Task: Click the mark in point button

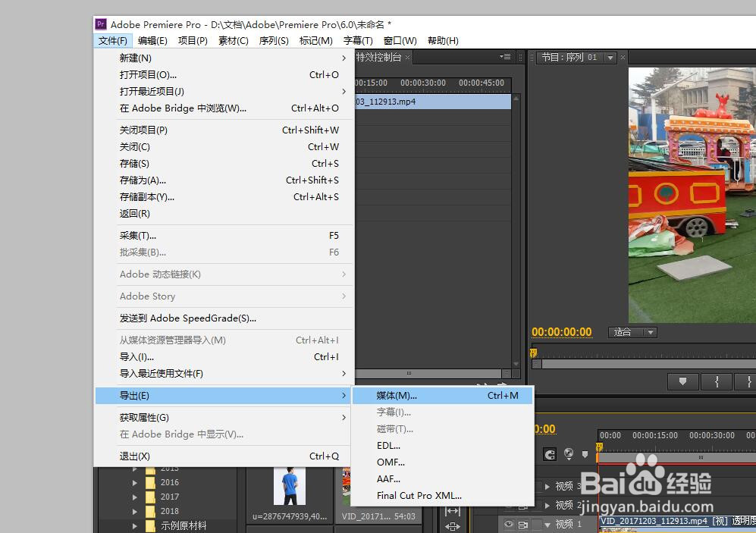Action: point(717,381)
